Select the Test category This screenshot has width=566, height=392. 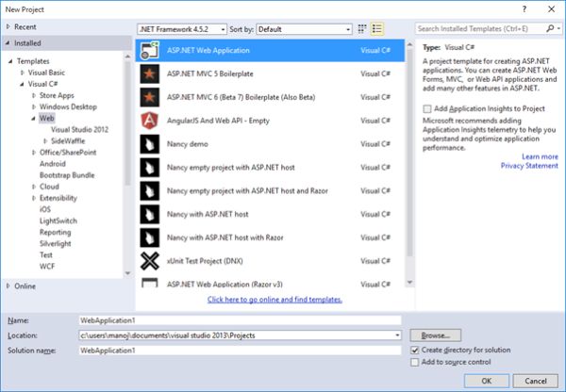click(46, 255)
